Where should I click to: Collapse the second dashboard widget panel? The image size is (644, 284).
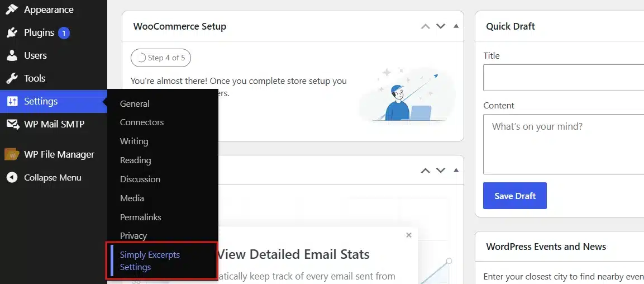click(x=455, y=170)
